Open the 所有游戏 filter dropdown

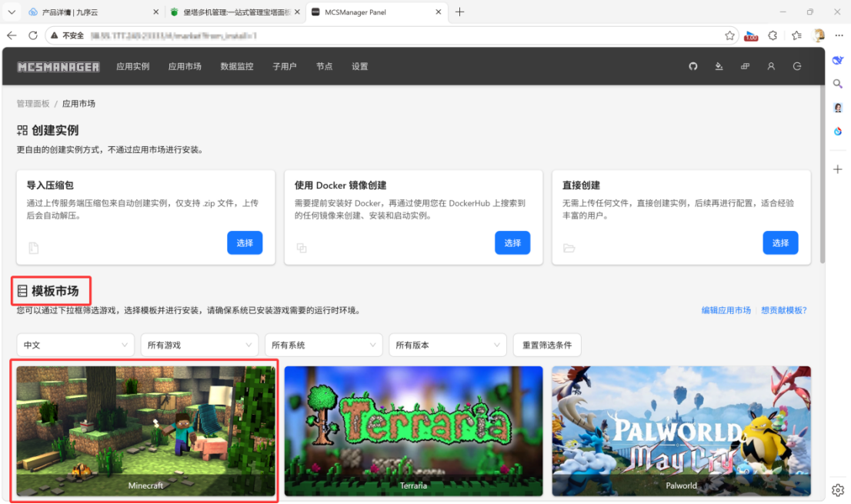pyautogui.click(x=199, y=345)
